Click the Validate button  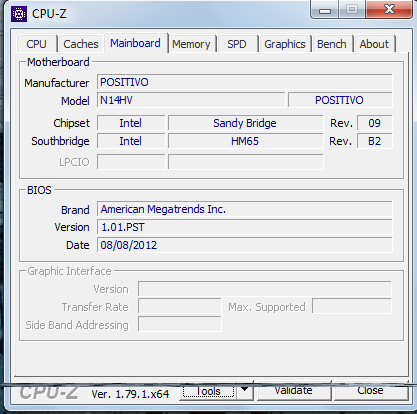(x=294, y=390)
